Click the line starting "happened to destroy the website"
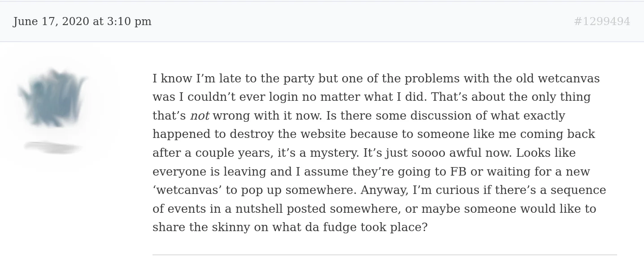 373,135
